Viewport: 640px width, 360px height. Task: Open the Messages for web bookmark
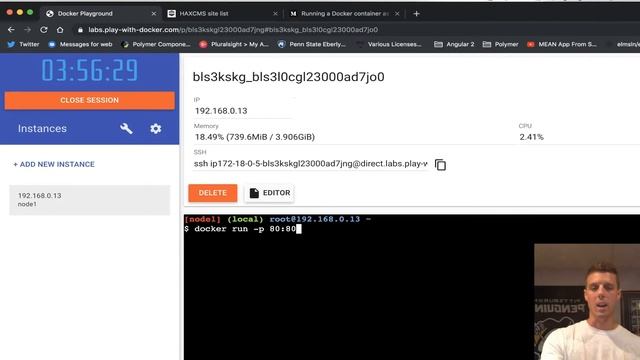coord(80,44)
